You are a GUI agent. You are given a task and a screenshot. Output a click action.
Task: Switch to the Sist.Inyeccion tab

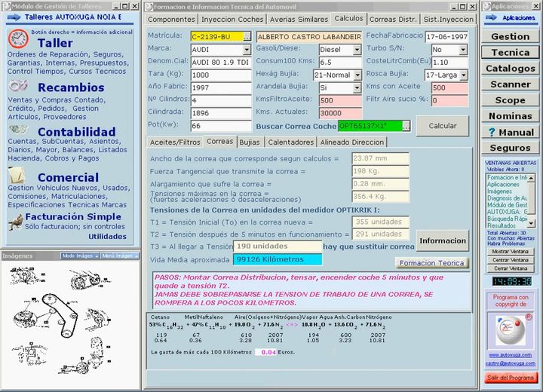(448, 20)
